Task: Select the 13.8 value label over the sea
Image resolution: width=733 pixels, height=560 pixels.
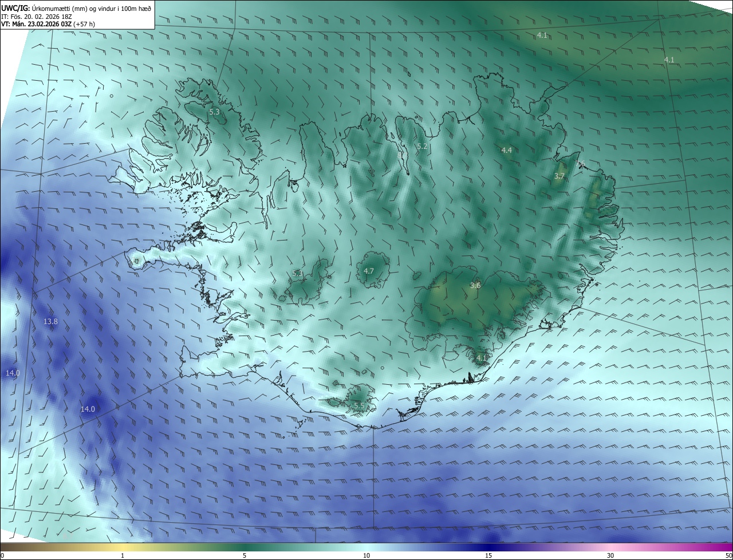Action: [51, 322]
